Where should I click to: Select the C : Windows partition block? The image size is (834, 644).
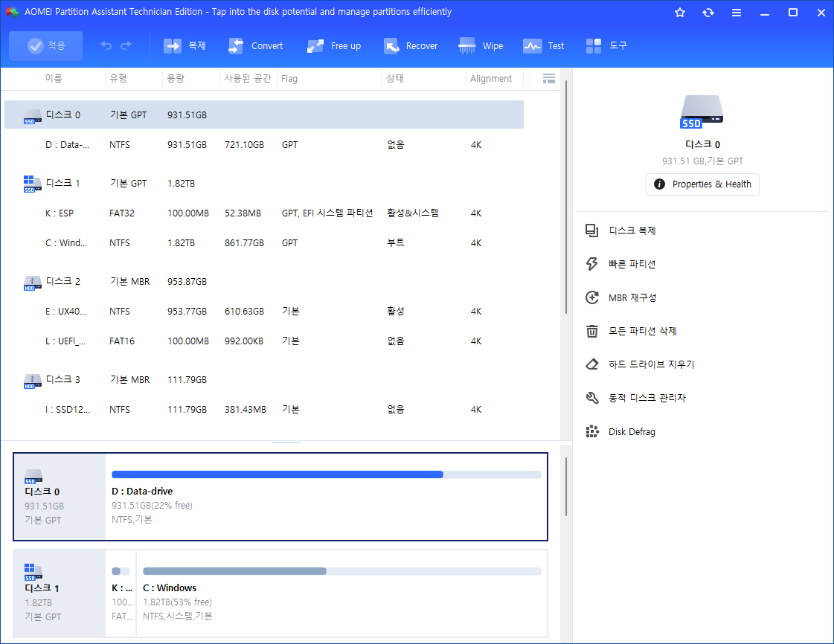(342, 593)
